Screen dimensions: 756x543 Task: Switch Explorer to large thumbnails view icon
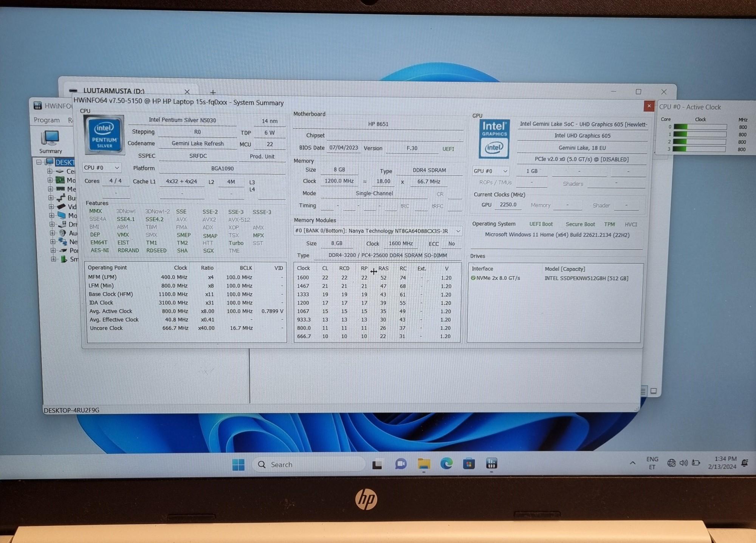[654, 391]
